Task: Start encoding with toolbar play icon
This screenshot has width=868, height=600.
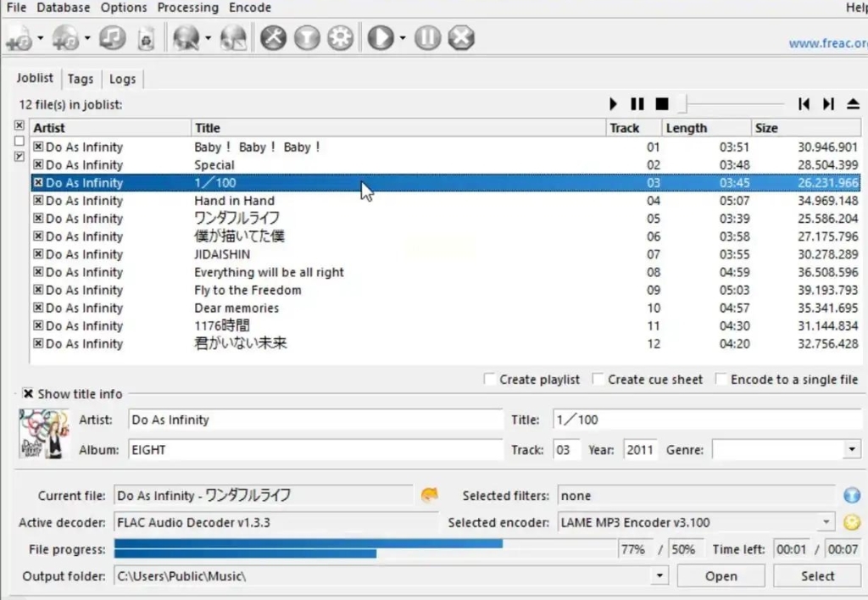Action: [x=381, y=38]
